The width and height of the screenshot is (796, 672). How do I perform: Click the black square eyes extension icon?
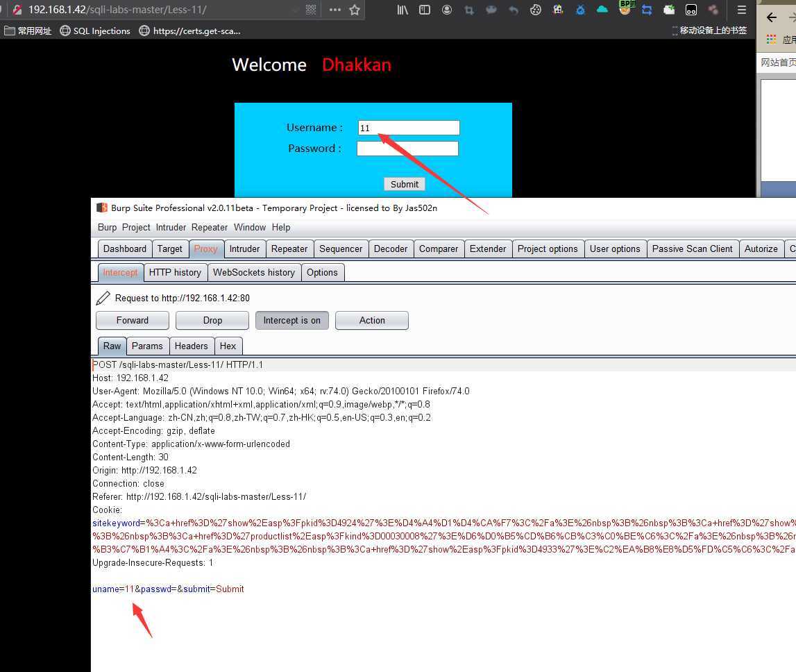[x=691, y=10]
